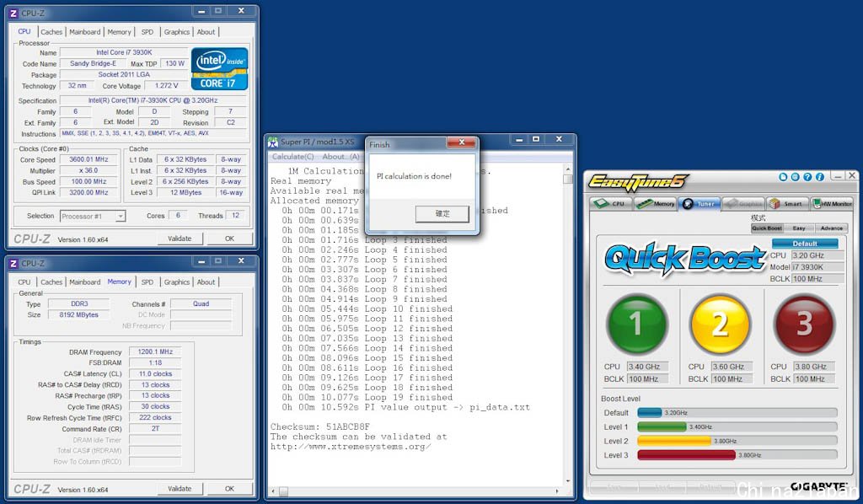Screen dimensions: 863x504
Task: Click Multiplier x 36.0 field
Action: [x=88, y=170]
